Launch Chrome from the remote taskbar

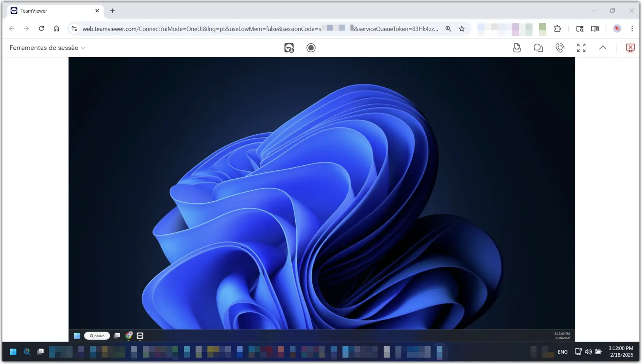coord(129,336)
